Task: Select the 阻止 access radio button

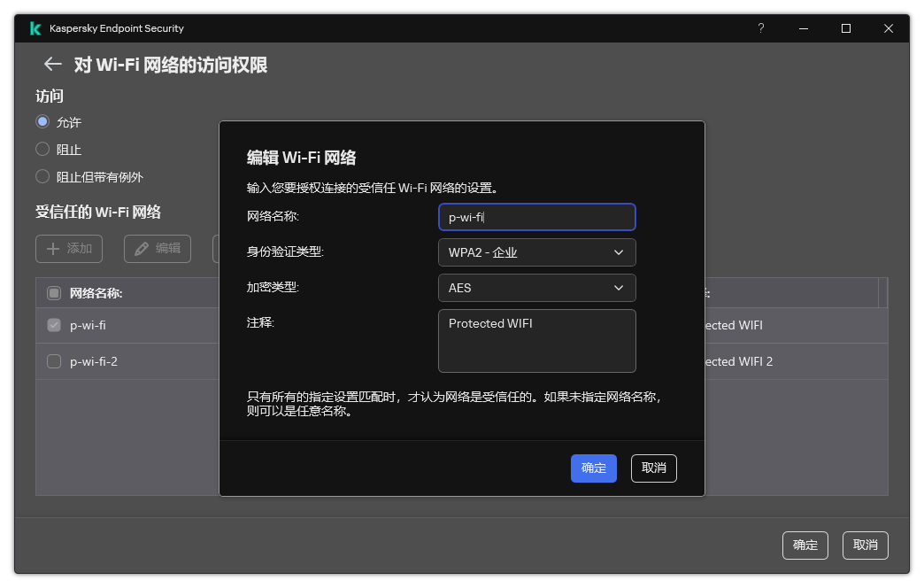Action: pos(42,149)
